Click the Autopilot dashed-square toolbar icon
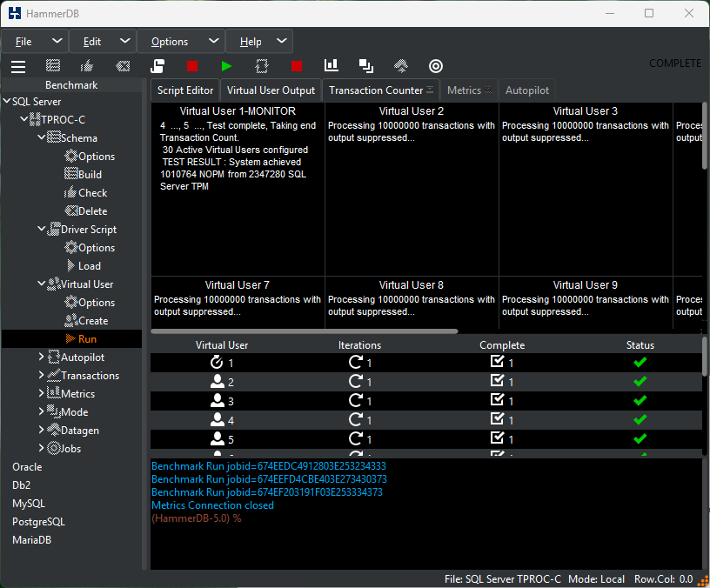The image size is (710, 588). (262, 66)
